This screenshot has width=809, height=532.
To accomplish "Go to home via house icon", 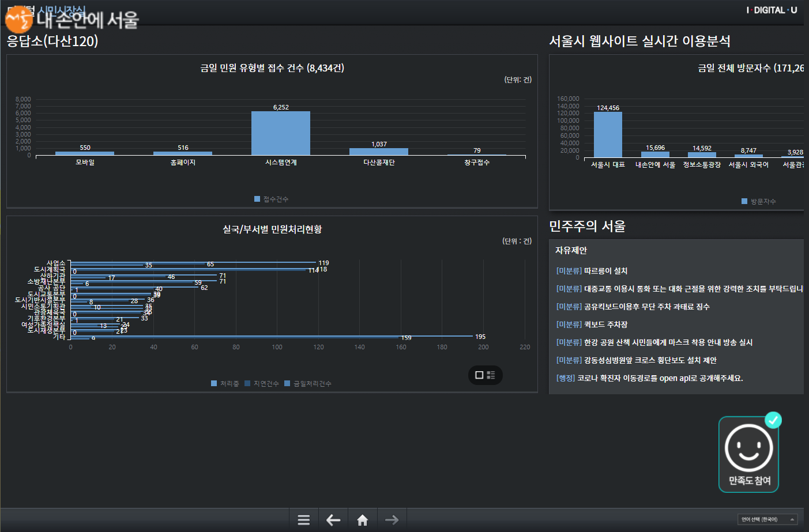I will (363, 520).
